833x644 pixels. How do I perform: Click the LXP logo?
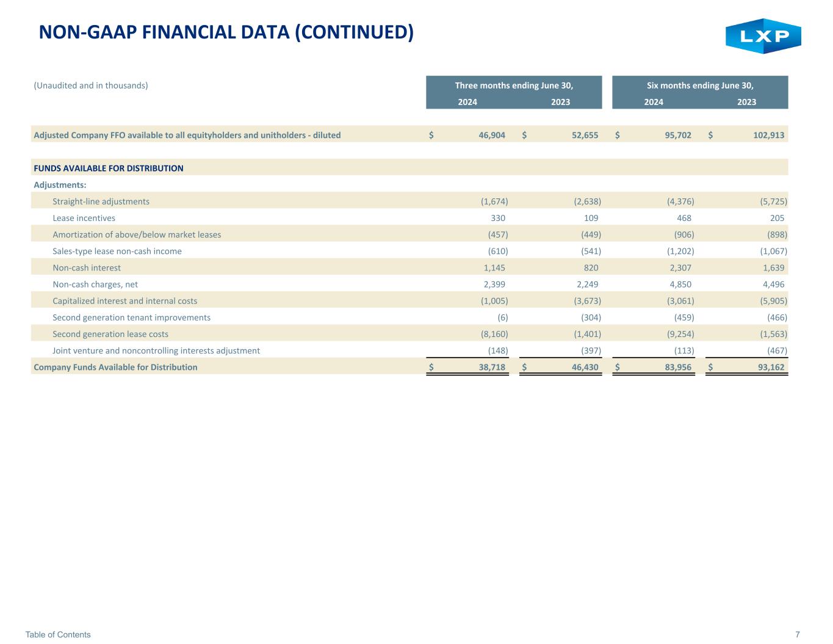[x=763, y=37]
